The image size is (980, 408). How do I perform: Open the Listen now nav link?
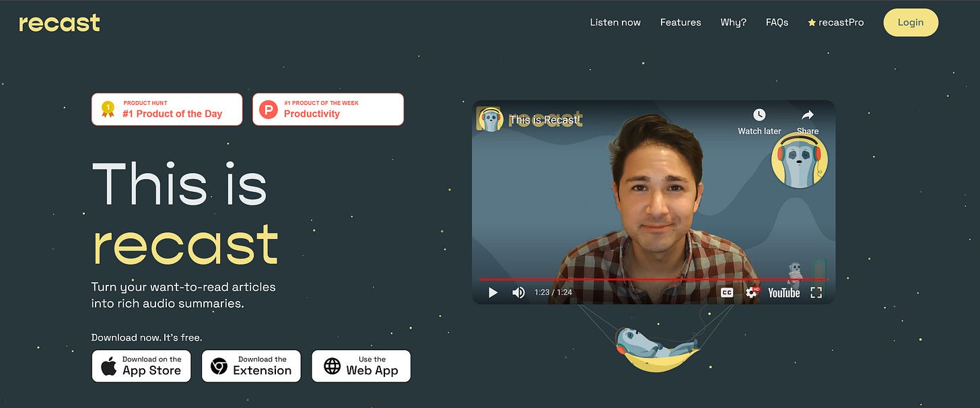[x=615, y=22]
